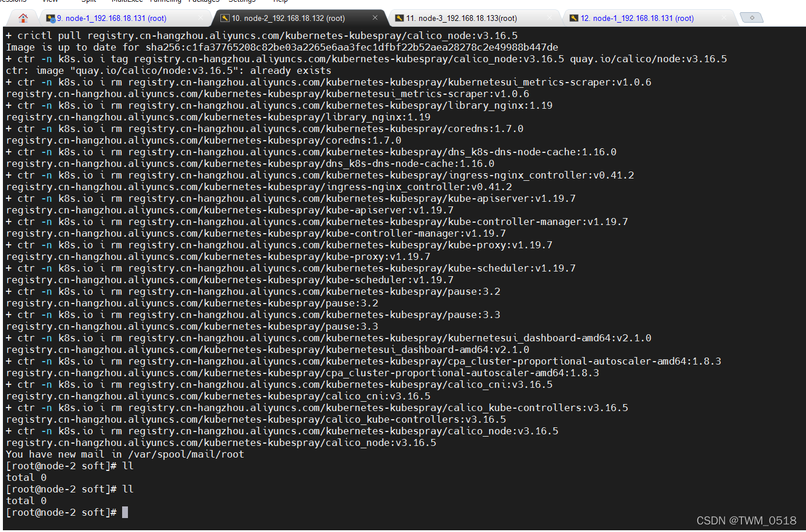Open a new session tab with plus button

pos(751,18)
